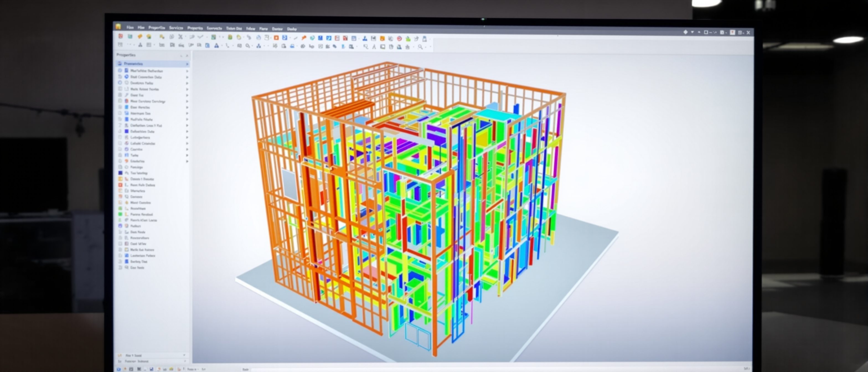Expand the highlighted top row's arrow in the Properties panel
The height and width of the screenshot is (372, 868).
187,64
